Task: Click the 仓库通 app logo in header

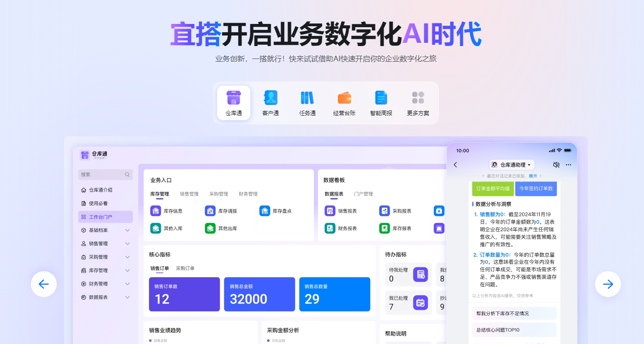Action: (85, 155)
